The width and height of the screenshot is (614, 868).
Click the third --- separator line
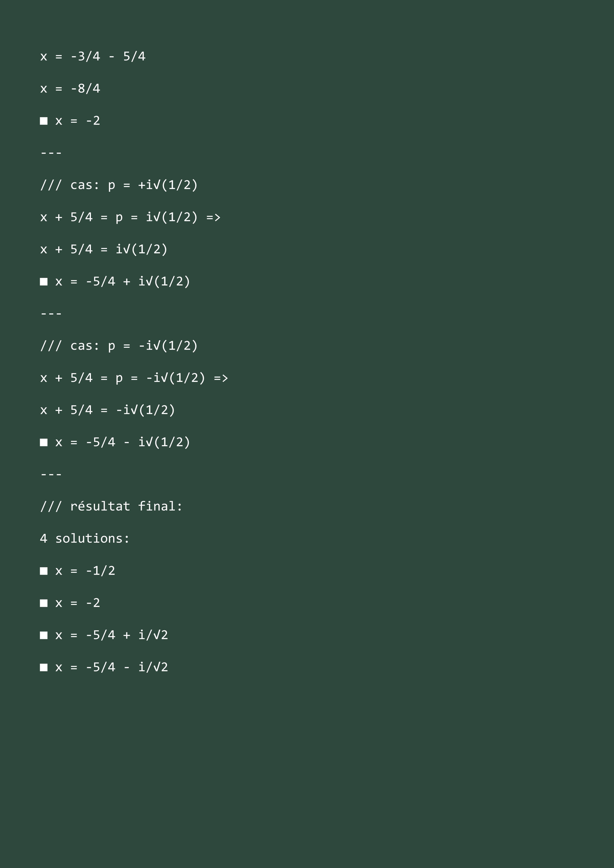tap(51, 474)
